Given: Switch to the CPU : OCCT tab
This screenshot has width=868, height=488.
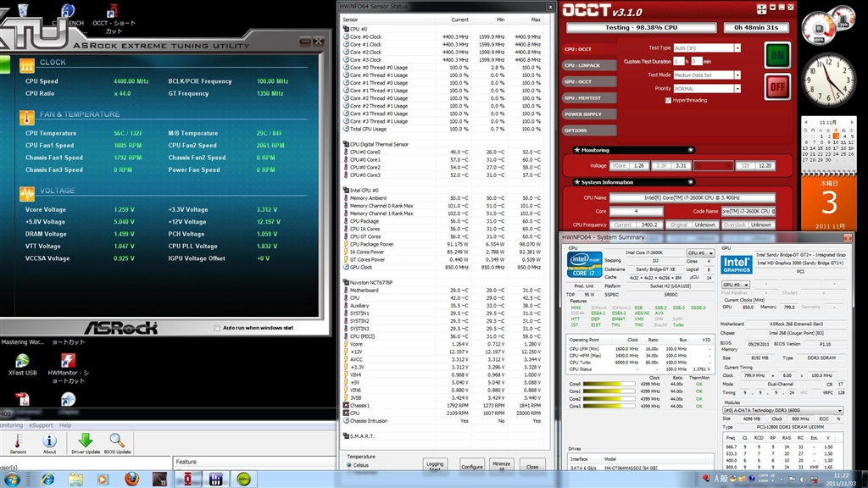Looking at the screenshot, I should [589, 49].
